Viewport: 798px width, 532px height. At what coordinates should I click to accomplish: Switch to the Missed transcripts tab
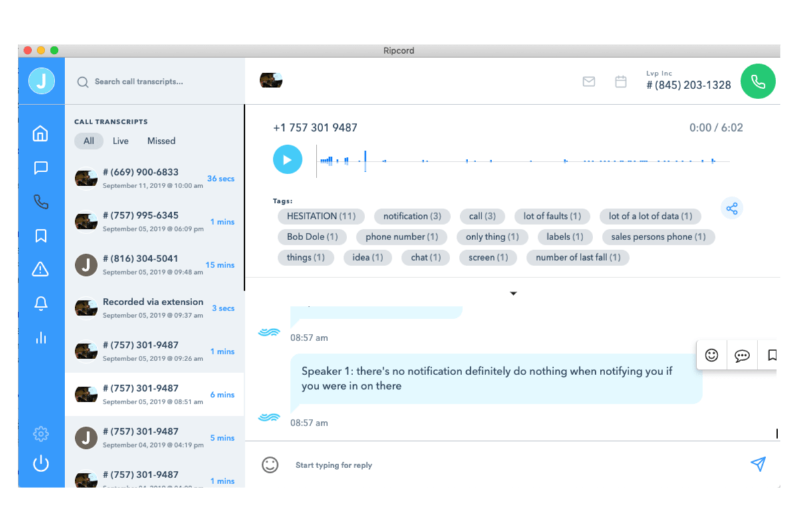(x=161, y=140)
